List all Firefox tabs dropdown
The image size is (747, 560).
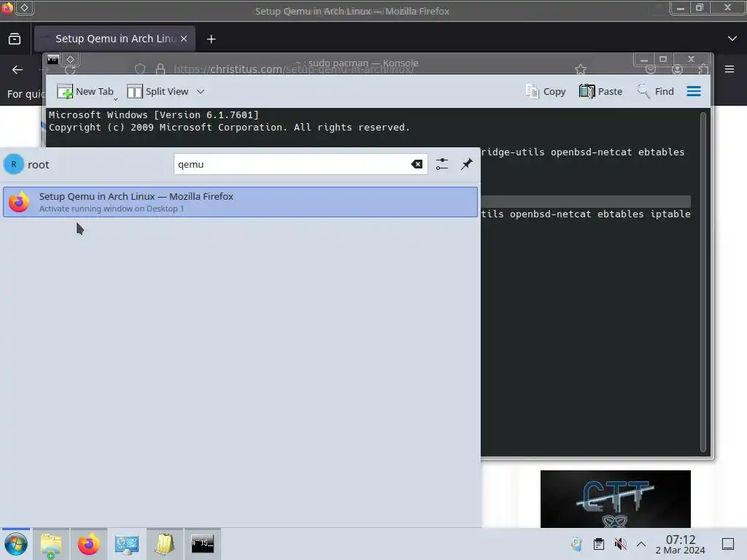click(732, 39)
